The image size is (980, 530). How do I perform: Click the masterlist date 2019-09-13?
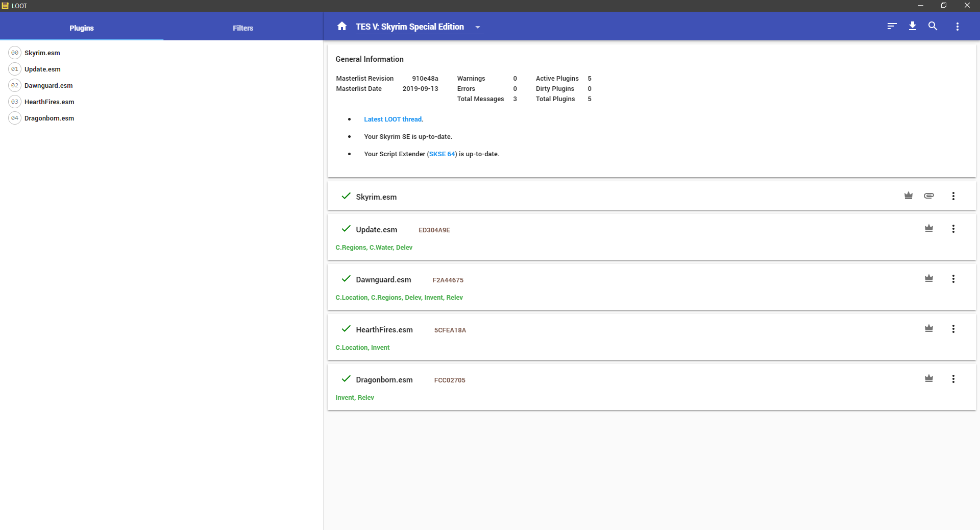pyautogui.click(x=420, y=89)
